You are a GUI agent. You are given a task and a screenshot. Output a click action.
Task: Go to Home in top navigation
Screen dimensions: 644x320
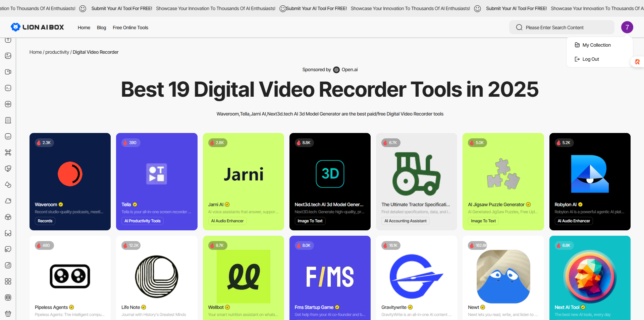coord(84,28)
